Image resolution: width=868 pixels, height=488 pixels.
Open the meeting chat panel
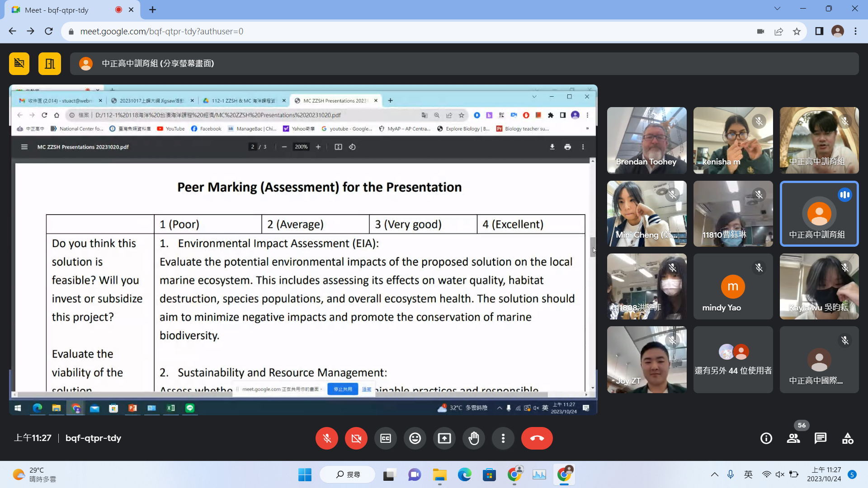tap(820, 438)
